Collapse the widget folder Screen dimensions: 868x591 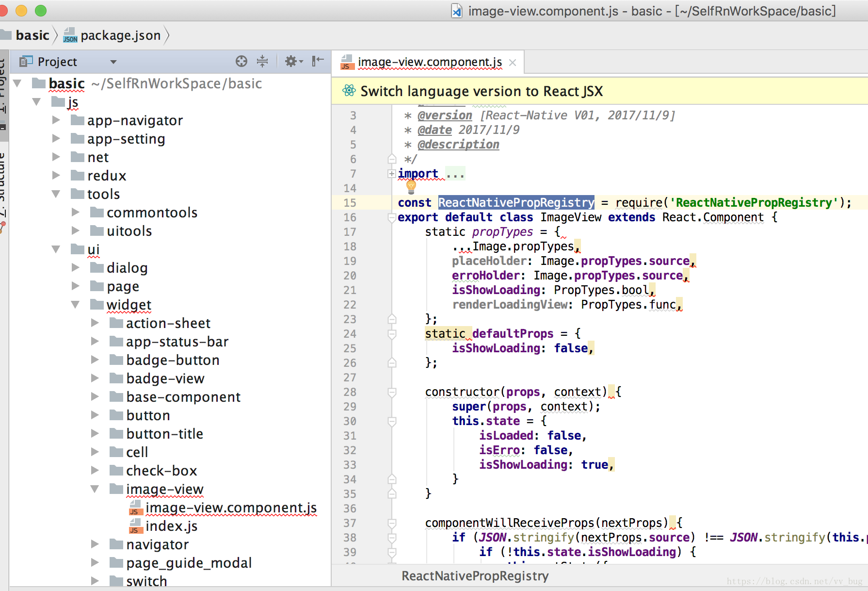pyautogui.click(x=76, y=305)
